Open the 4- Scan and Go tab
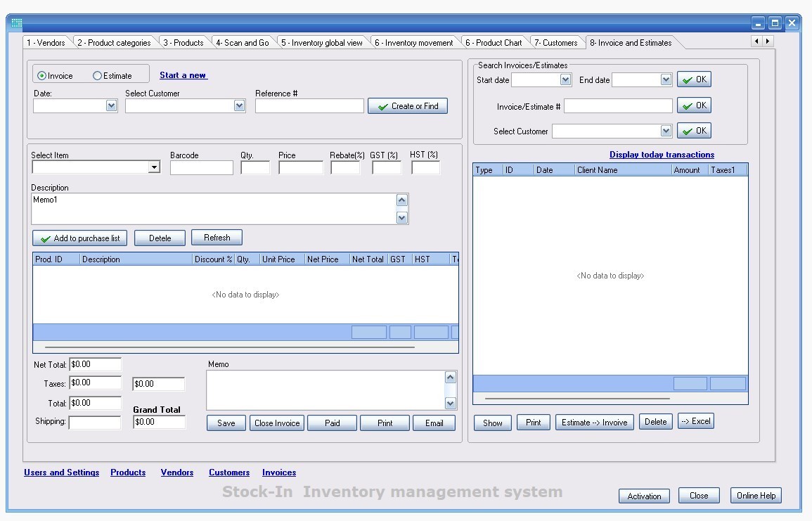The width and height of the screenshot is (812, 521). pos(243,42)
